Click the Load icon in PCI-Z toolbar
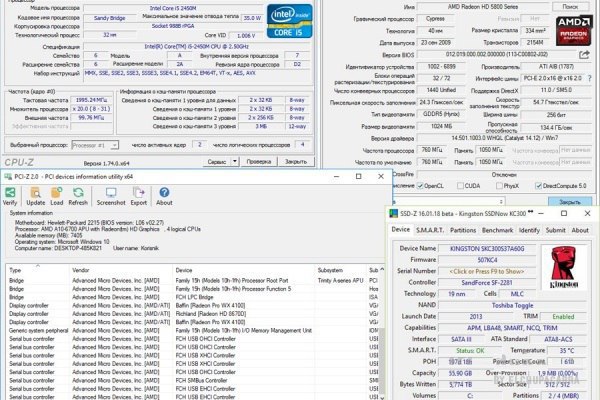 coord(56,196)
